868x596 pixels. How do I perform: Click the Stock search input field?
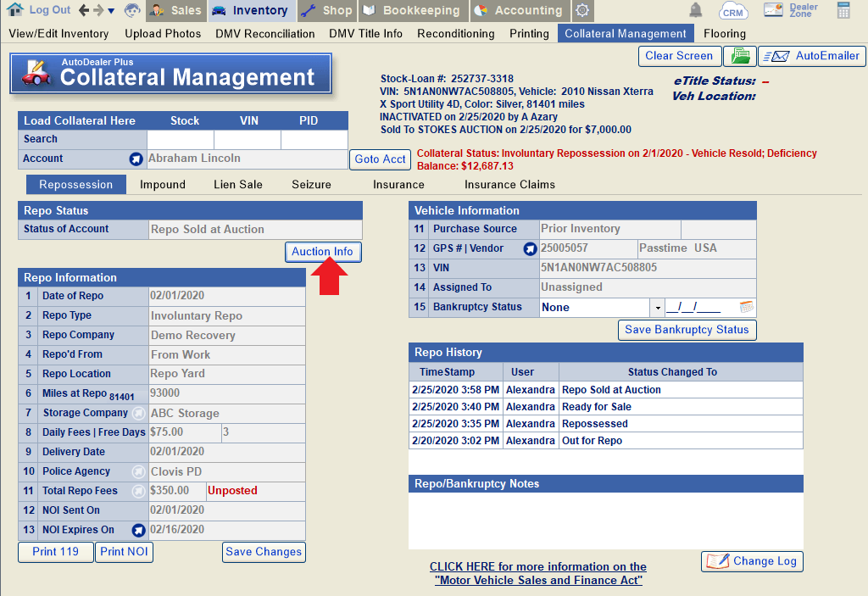point(180,139)
